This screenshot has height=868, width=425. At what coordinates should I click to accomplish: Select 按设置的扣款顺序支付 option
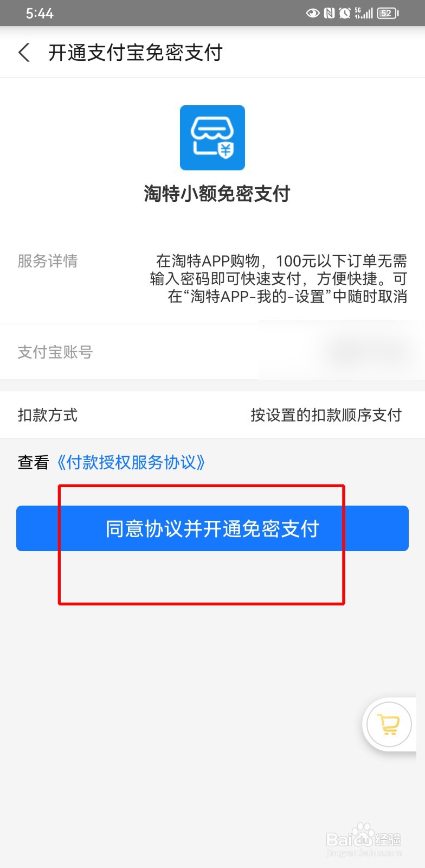coord(326,415)
